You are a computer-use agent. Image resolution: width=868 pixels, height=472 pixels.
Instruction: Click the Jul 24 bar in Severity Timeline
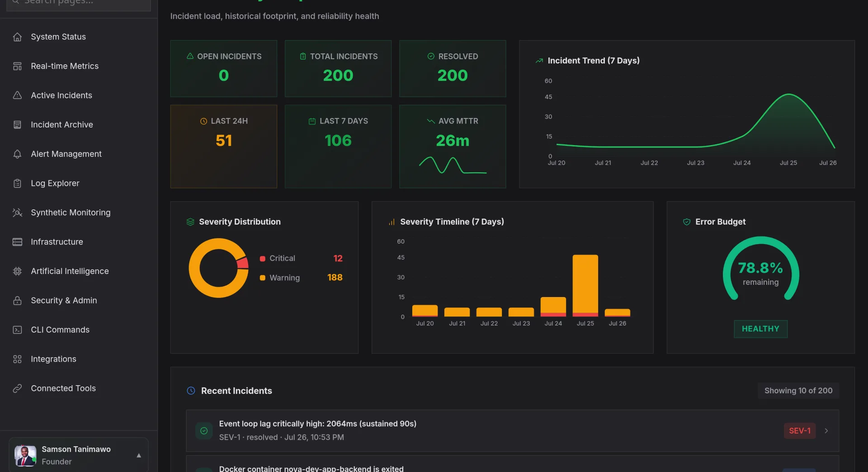click(553, 307)
